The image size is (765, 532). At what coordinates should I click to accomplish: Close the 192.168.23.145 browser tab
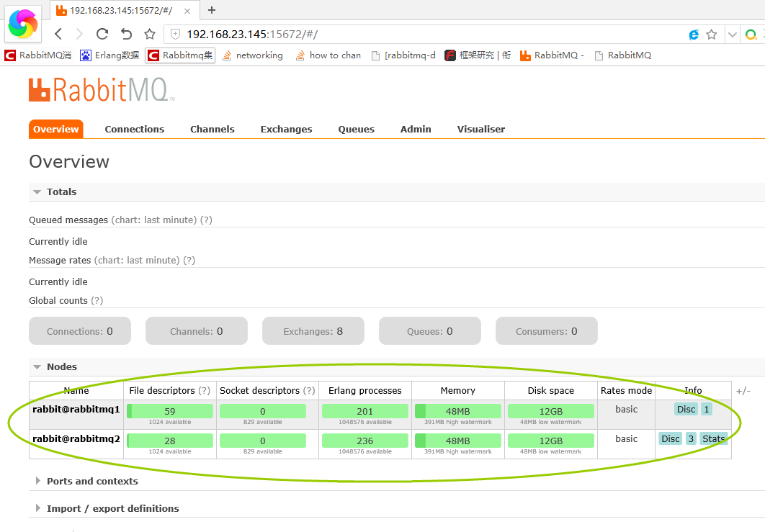click(x=188, y=10)
